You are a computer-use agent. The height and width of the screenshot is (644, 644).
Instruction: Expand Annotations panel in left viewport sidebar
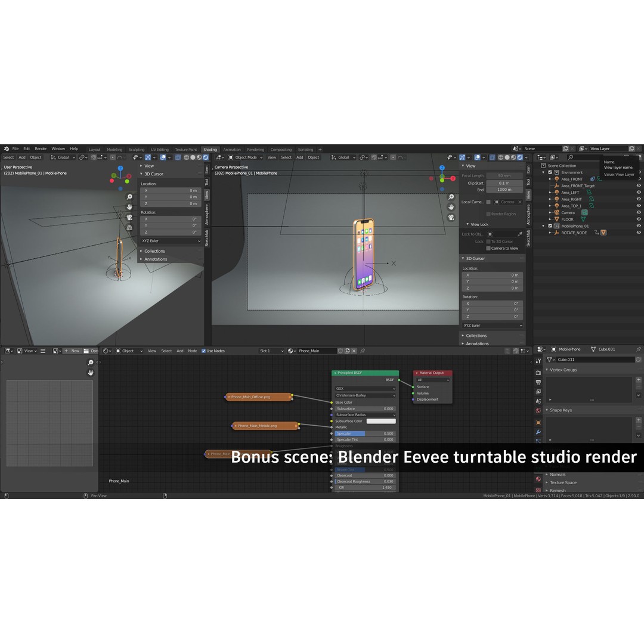(x=155, y=259)
